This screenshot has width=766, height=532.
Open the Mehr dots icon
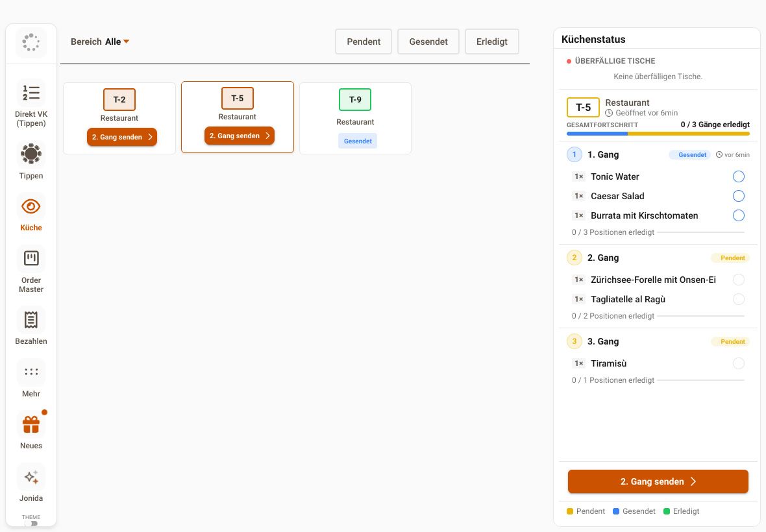click(31, 372)
